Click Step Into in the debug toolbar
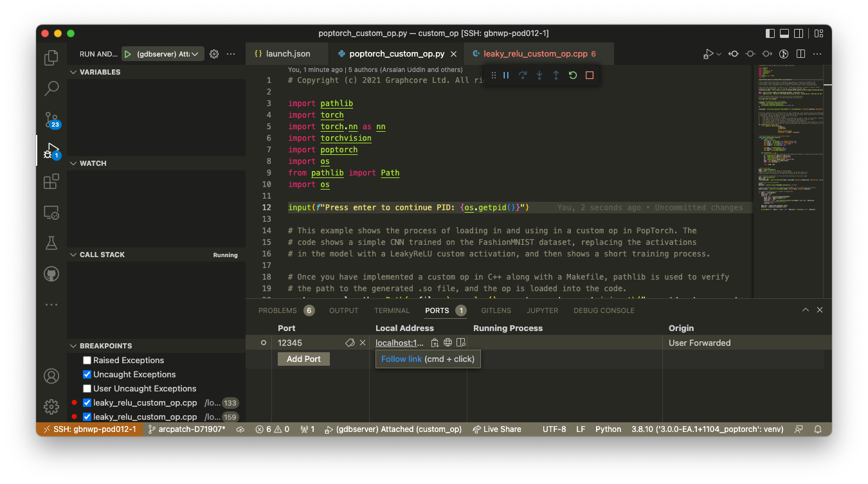The image size is (868, 484). coord(539,75)
